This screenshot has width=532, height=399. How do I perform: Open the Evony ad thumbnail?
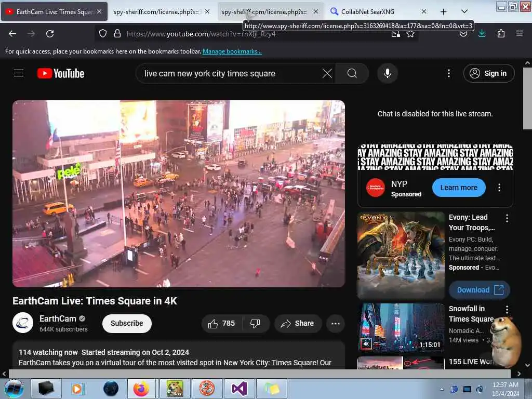401,256
